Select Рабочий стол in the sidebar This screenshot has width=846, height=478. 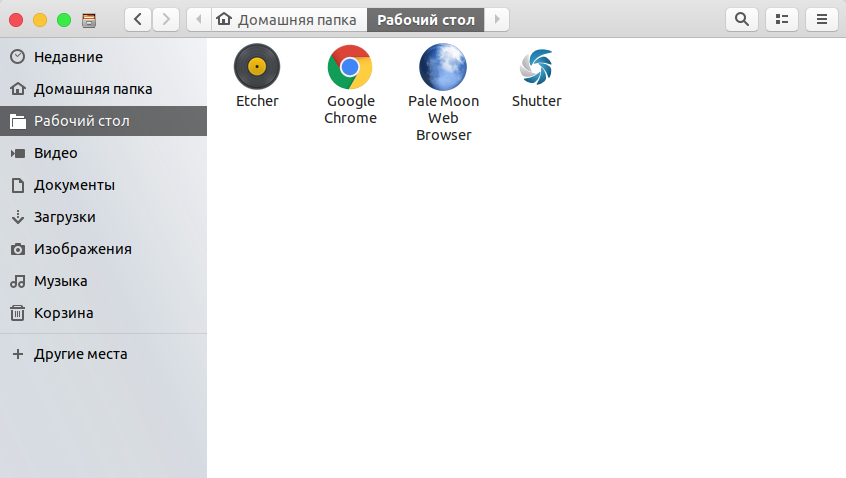(x=104, y=121)
